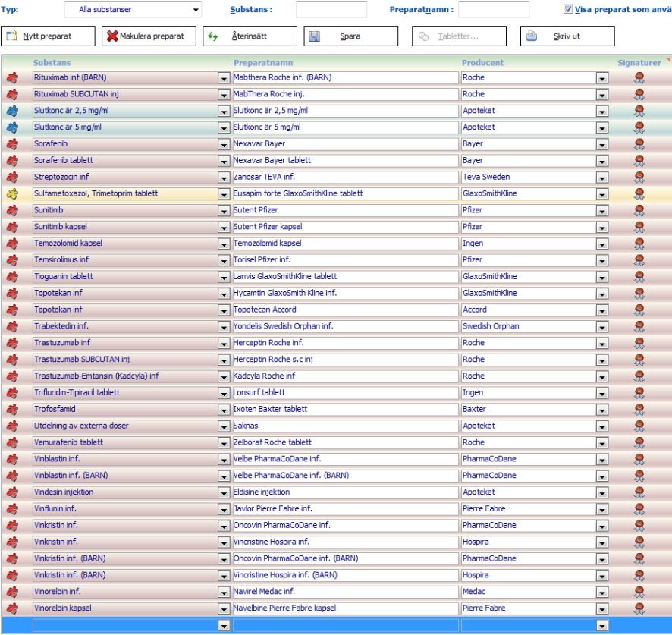Expand the Producent dropdown for the Teva Sweden row
Viewport: 672px width, 635px height.
601,177
